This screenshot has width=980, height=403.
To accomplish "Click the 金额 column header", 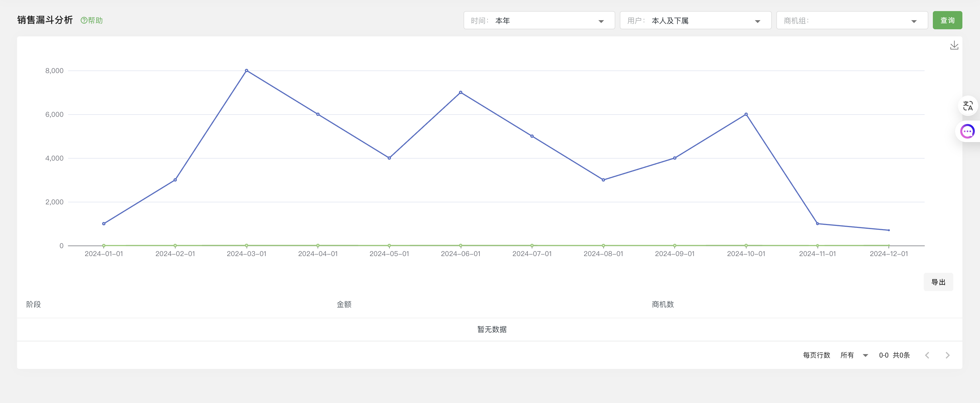I will pos(344,304).
